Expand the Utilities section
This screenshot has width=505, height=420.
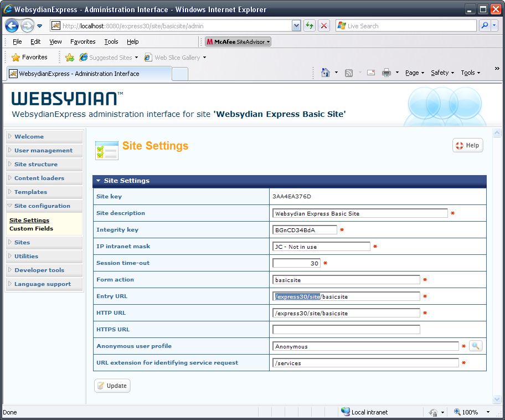tap(44, 256)
